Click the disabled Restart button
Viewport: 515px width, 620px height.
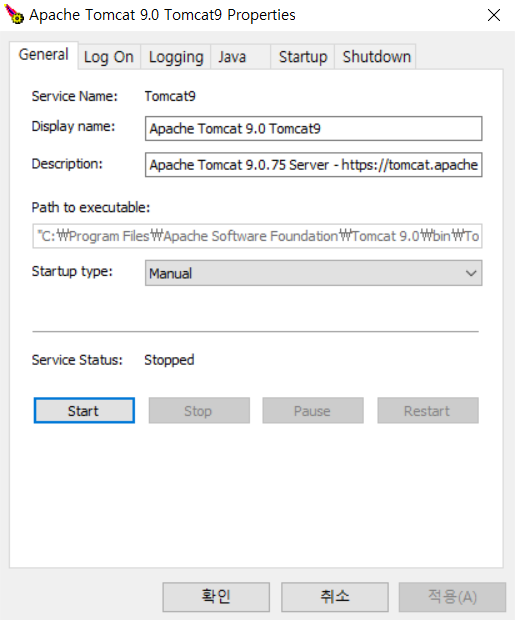(428, 411)
